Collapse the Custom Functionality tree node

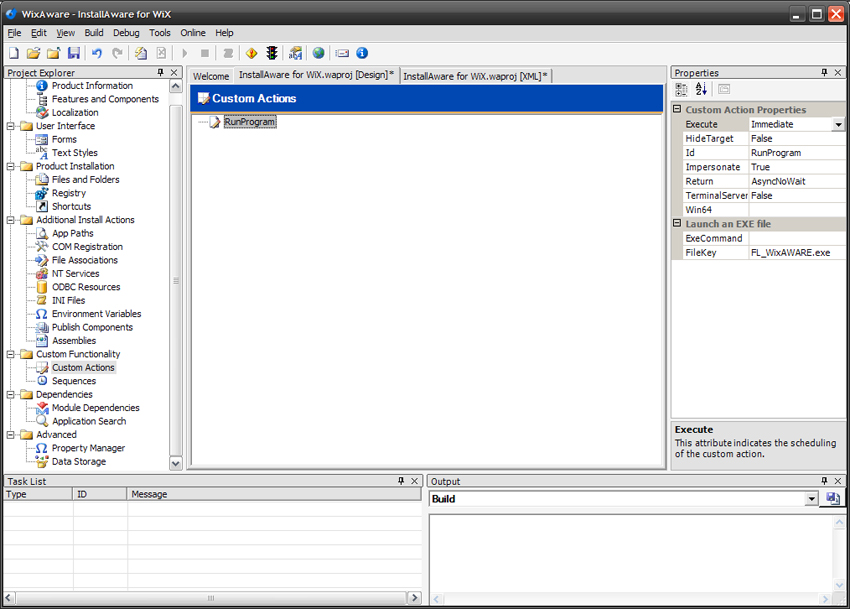click(x=10, y=354)
